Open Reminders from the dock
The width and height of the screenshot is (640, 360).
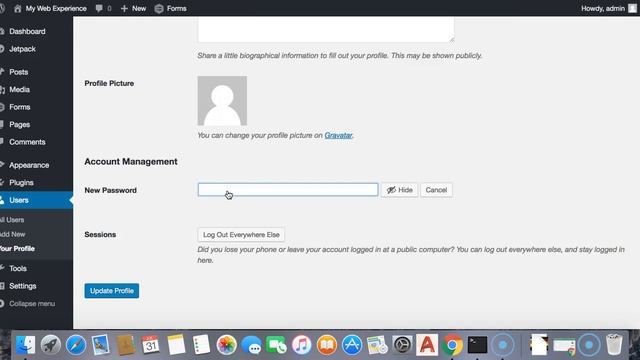tap(201, 345)
